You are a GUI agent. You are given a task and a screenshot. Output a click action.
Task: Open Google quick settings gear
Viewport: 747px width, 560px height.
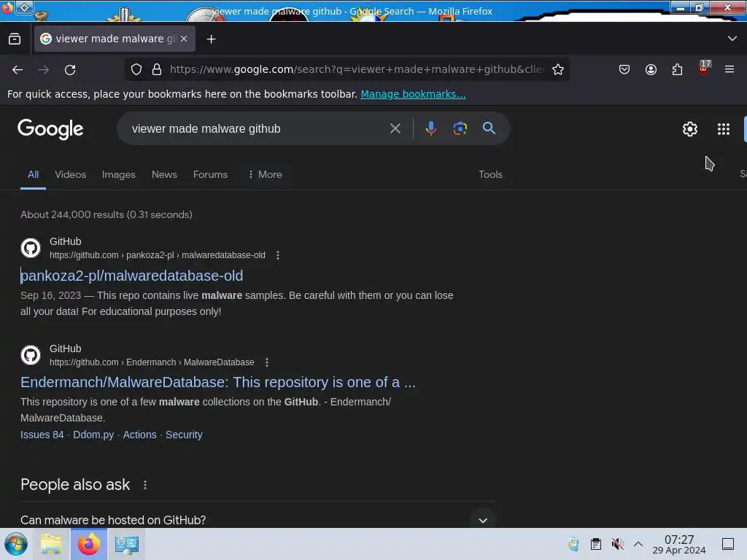coord(690,129)
